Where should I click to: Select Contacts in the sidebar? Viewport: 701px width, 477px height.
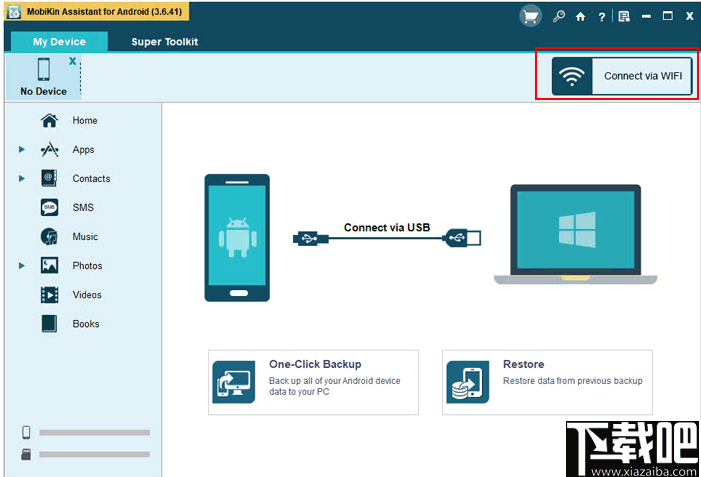(x=91, y=178)
